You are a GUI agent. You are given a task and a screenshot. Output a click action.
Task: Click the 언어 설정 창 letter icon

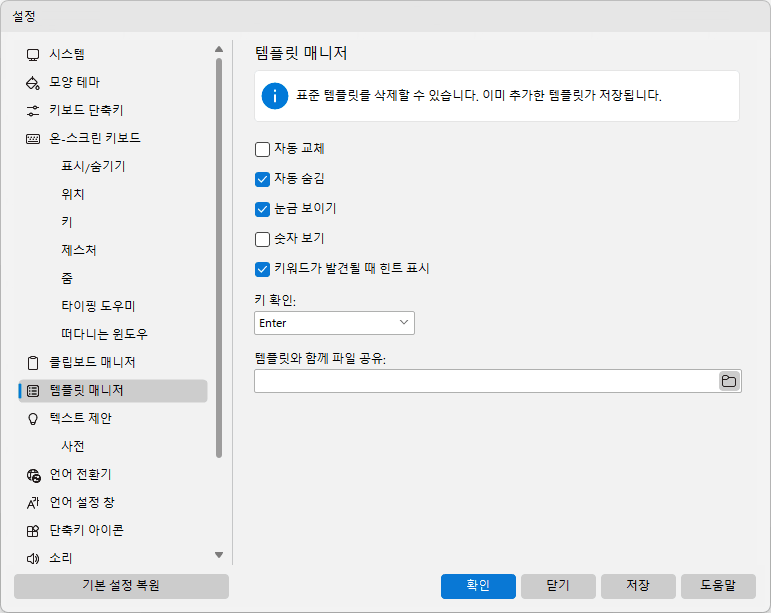[33, 503]
